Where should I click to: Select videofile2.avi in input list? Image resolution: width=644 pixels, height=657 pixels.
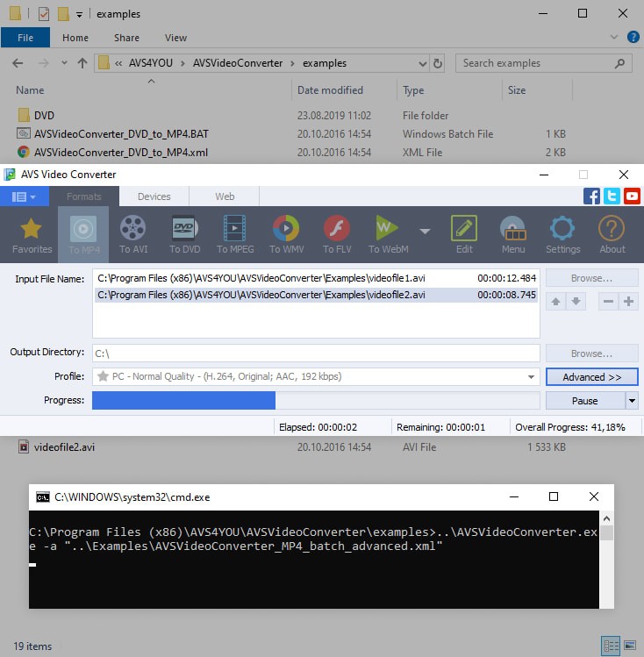coord(317,295)
